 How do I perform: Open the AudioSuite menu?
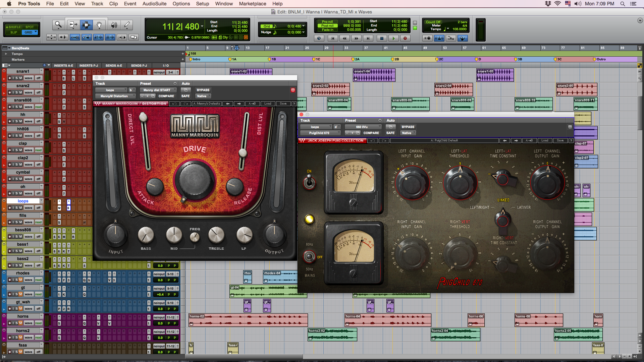point(154,4)
